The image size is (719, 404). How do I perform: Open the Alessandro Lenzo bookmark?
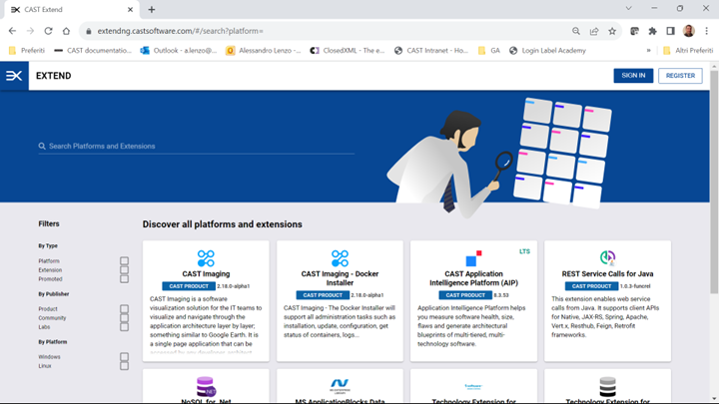coord(264,50)
